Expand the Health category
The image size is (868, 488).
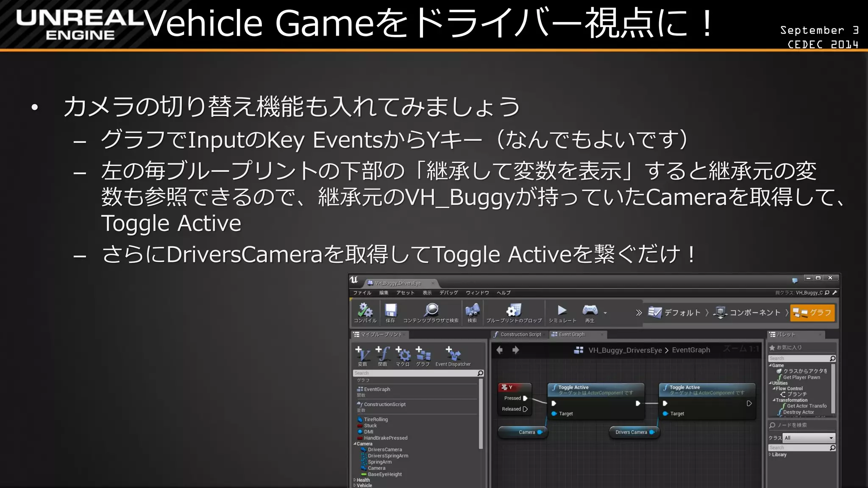355,480
